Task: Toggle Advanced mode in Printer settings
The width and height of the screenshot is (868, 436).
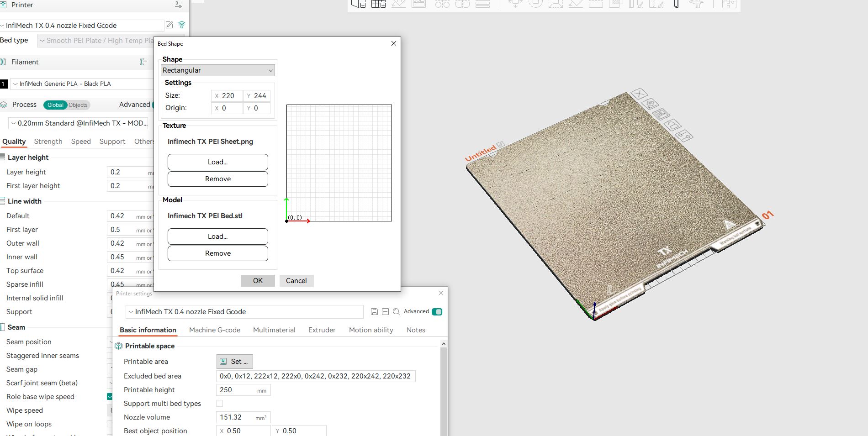Action: 437,312
